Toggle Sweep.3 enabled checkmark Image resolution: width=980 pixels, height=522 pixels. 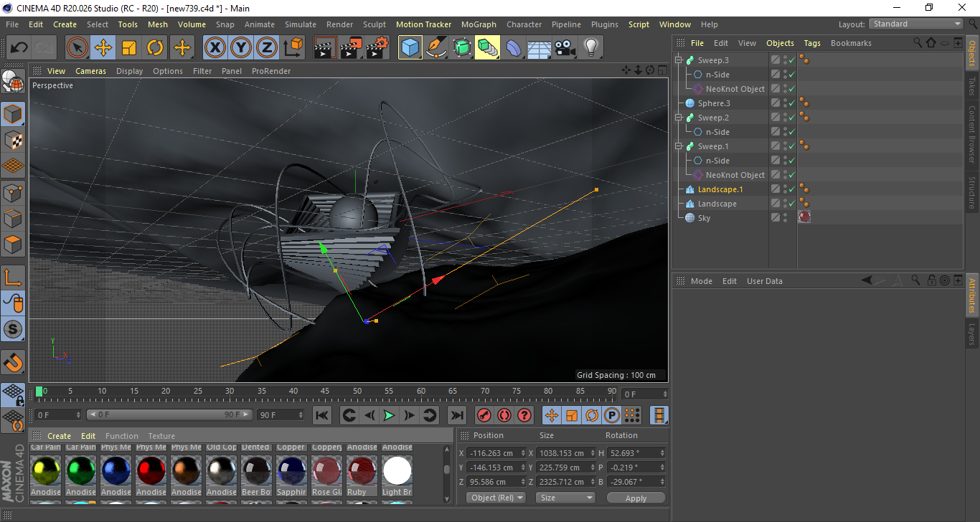pyautogui.click(x=791, y=60)
